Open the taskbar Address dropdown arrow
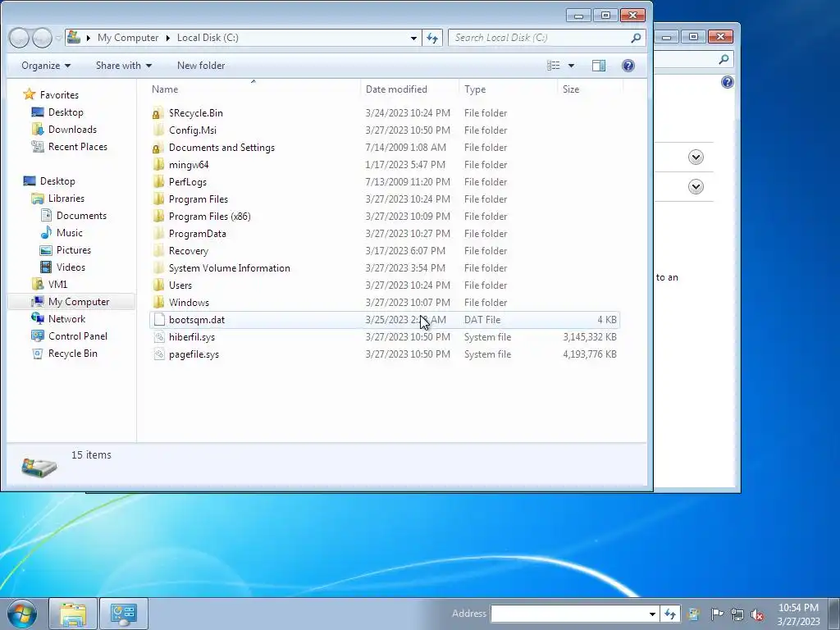This screenshot has width=840, height=630. click(652, 614)
